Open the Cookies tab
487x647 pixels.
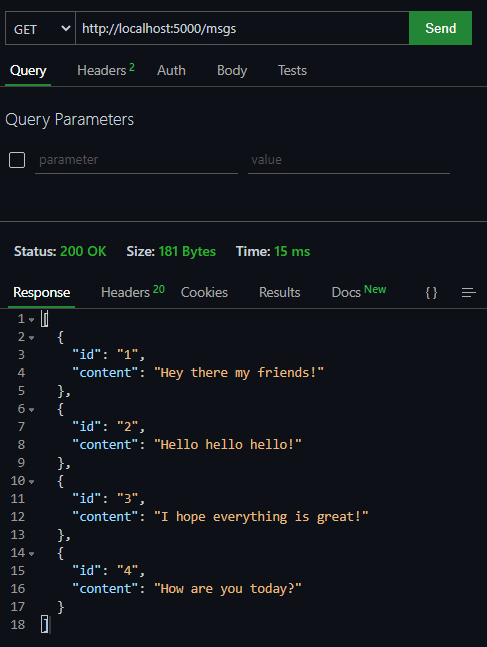pyautogui.click(x=204, y=293)
